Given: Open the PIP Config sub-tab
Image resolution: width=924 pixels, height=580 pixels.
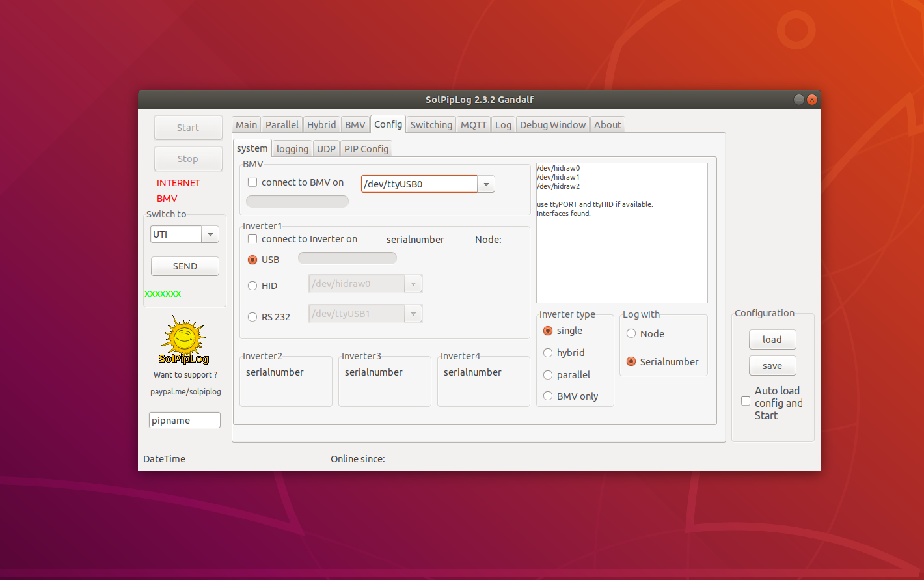Looking at the screenshot, I should (366, 149).
